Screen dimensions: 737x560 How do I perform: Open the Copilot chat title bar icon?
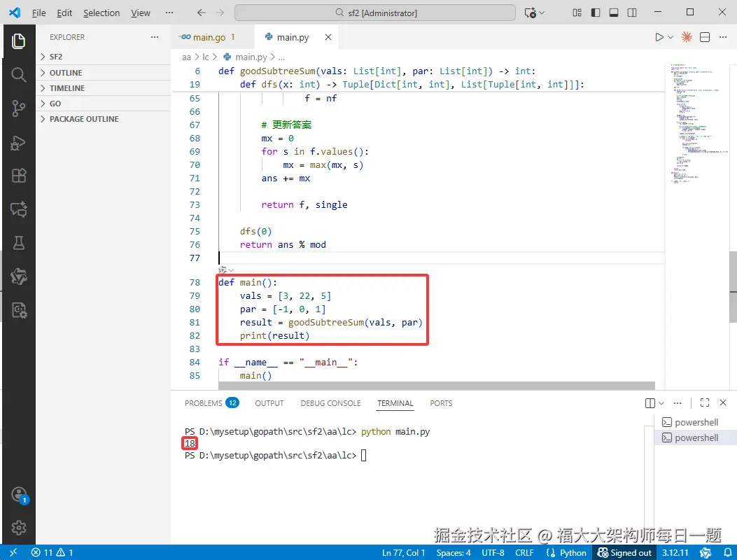[531, 13]
